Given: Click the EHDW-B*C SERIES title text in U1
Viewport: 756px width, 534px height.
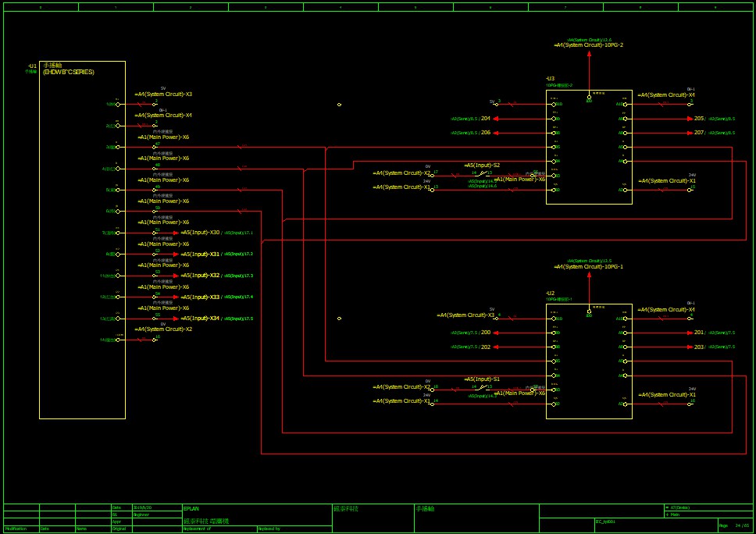Looking at the screenshot, I should pos(68,72).
